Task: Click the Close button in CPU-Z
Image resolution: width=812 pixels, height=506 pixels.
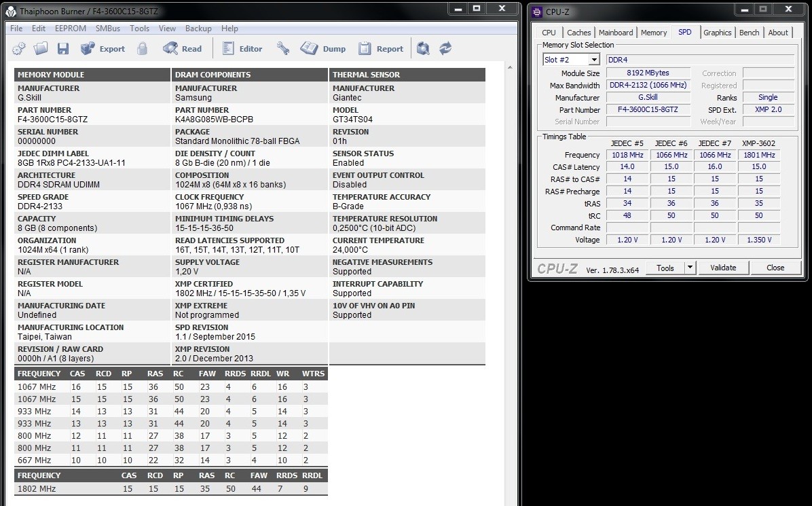Action: (775, 268)
